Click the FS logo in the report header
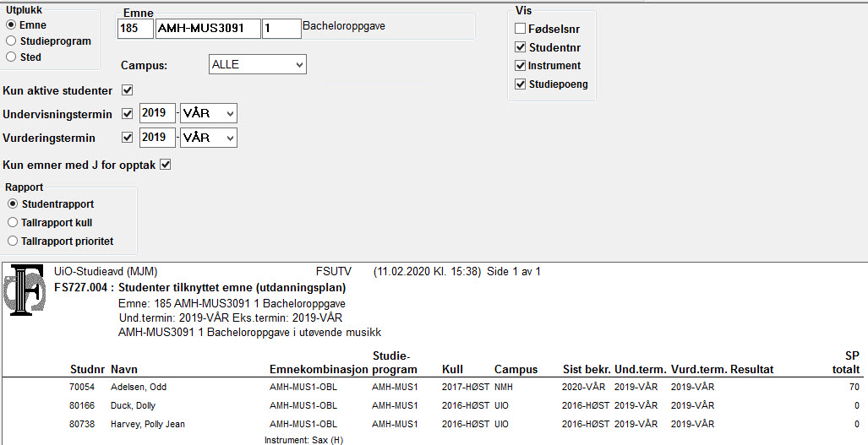This screenshot has width=868, height=445. (x=26, y=290)
